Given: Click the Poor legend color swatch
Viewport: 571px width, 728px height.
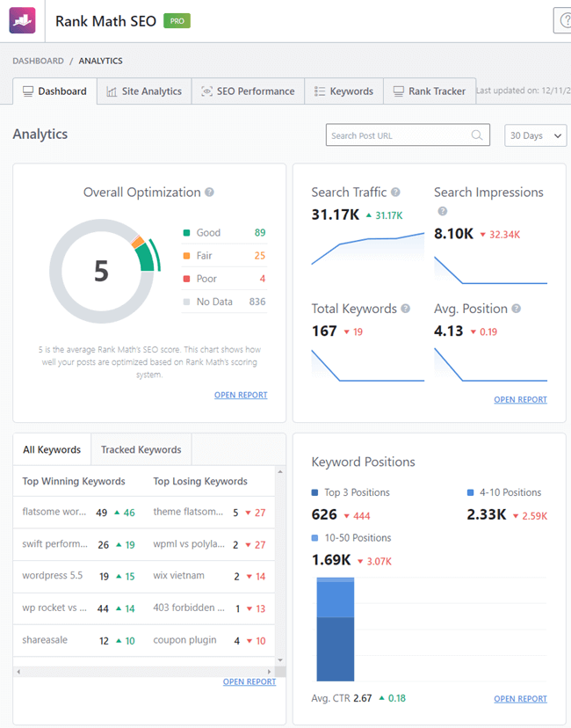Looking at the screenshot, I should (x=186, y=279).
